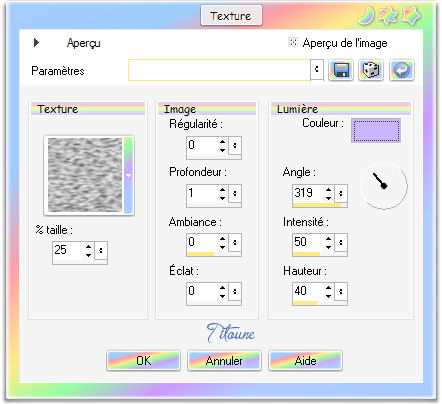Viewport: 442px width, 404px height.
Task: Save the preset with the floppy disk icon
Action: tap(341, 70)
